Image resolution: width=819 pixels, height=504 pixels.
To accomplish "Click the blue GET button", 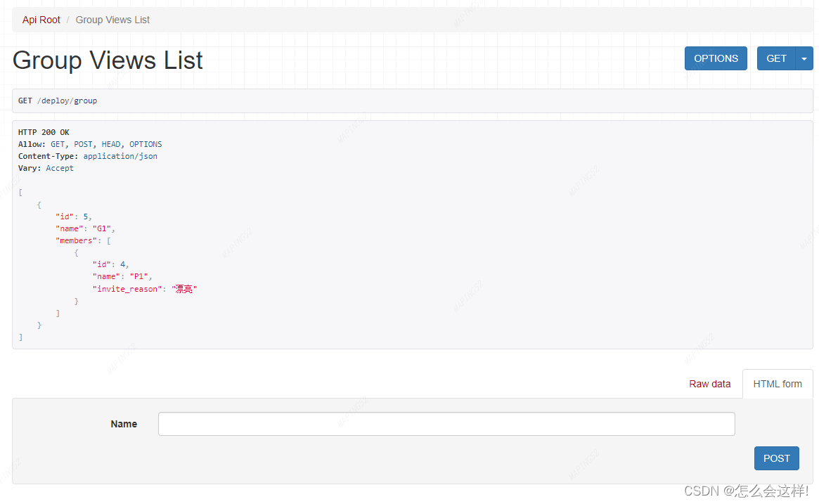I will pos(776,58).
